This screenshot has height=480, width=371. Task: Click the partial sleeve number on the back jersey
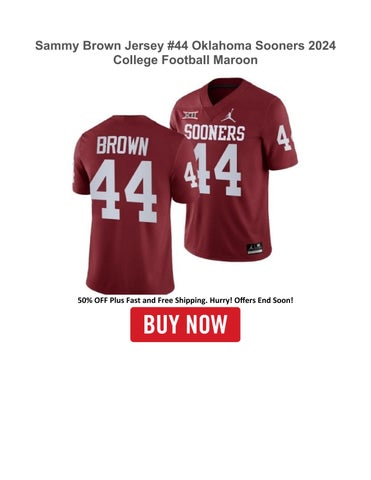[x=73, y=174]
